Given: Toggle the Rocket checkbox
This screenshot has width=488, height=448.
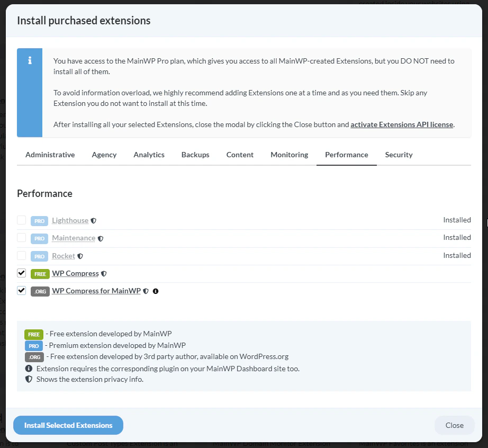Looking at the screenshot, I should (x=22, y=256).
